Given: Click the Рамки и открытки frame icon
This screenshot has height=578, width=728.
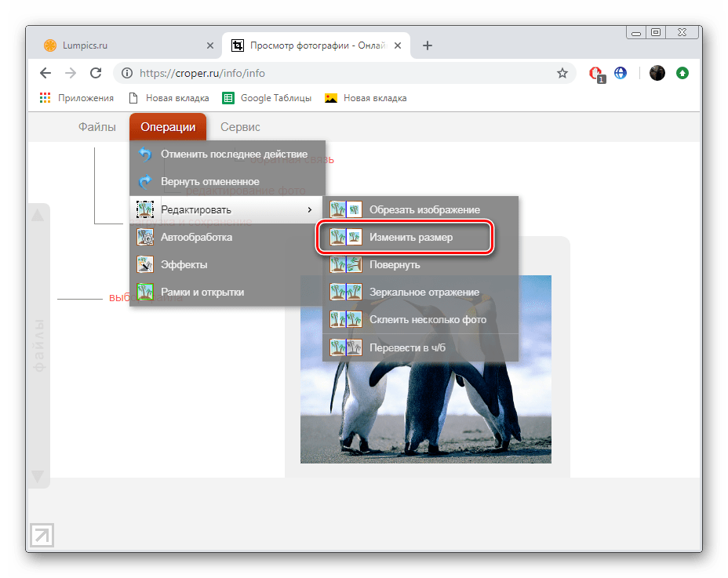Looking at the screenshot, I should coord(145,292).
